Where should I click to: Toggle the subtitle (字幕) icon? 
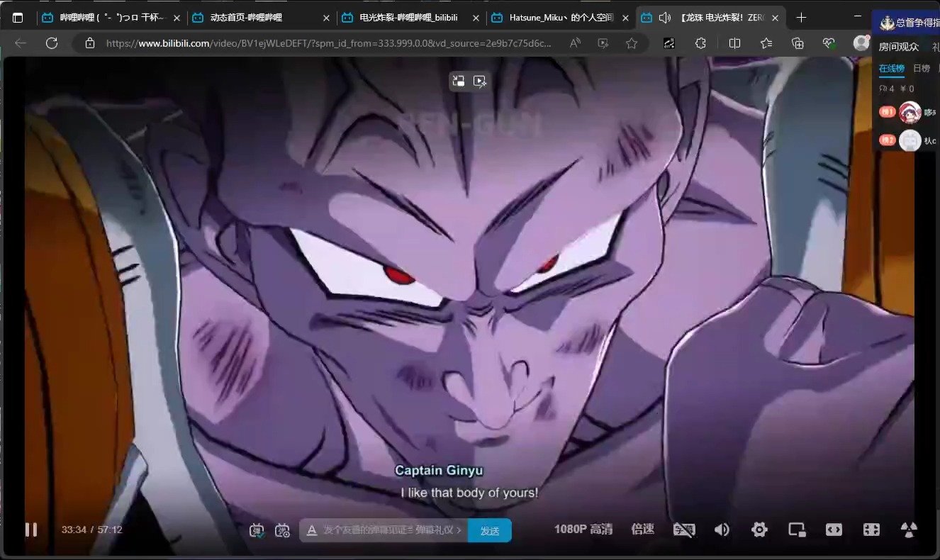(x=683, y=530)
